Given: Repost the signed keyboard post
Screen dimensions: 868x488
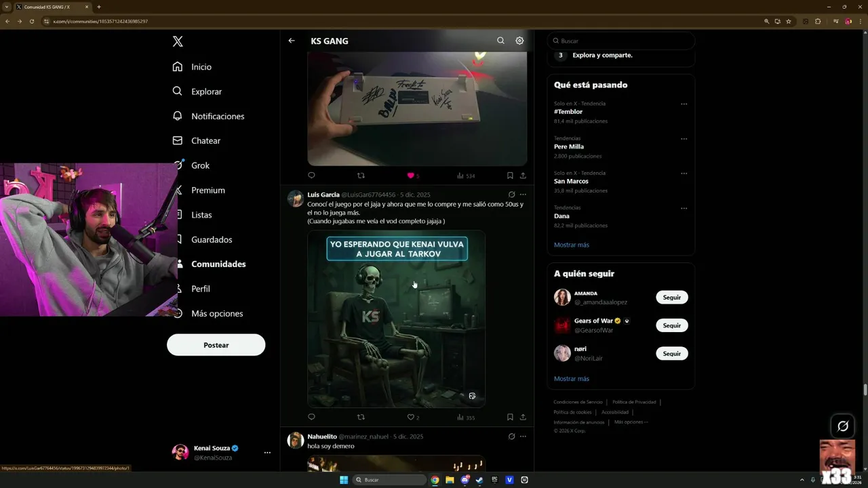Looking at the screenshot, I should [361, 176].
